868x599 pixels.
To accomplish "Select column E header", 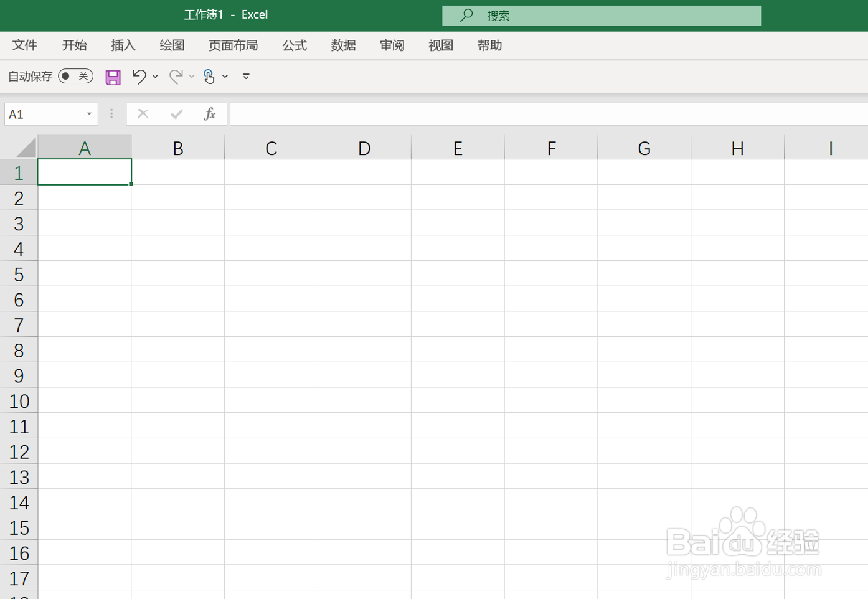I will click(458, 148).
